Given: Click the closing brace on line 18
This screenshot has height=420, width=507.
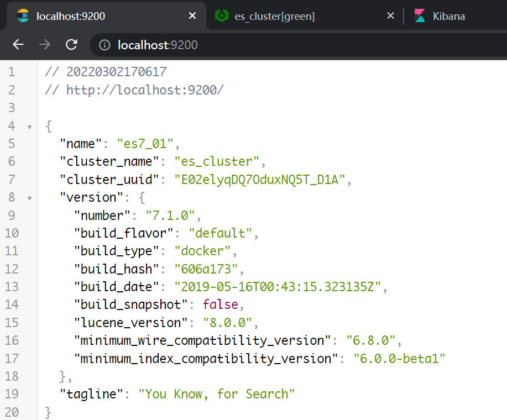Looking at the screenshot, I should click(x=62, y=376).
